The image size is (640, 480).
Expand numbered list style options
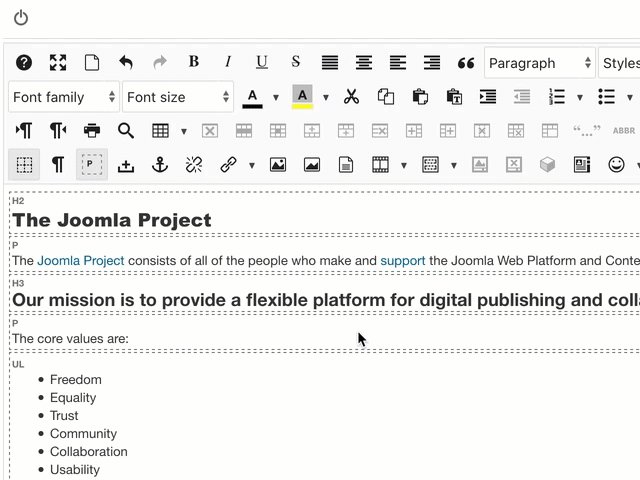580,98
